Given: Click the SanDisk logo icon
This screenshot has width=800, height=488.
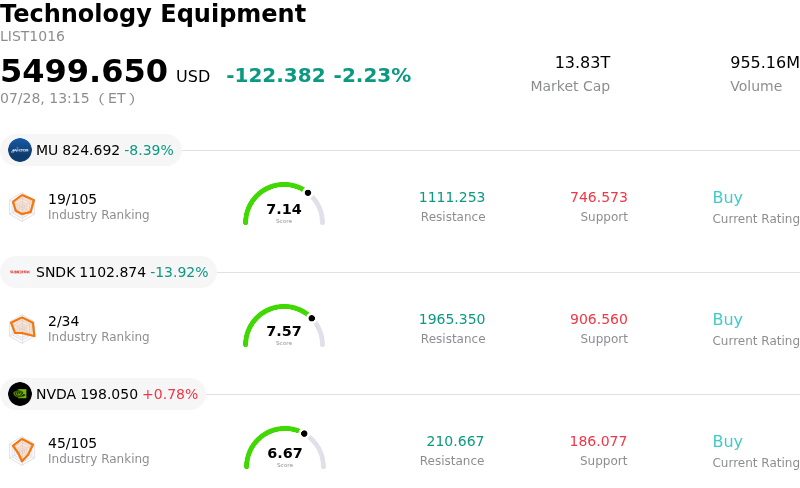Looking at the screenshot, I should 20,272.
